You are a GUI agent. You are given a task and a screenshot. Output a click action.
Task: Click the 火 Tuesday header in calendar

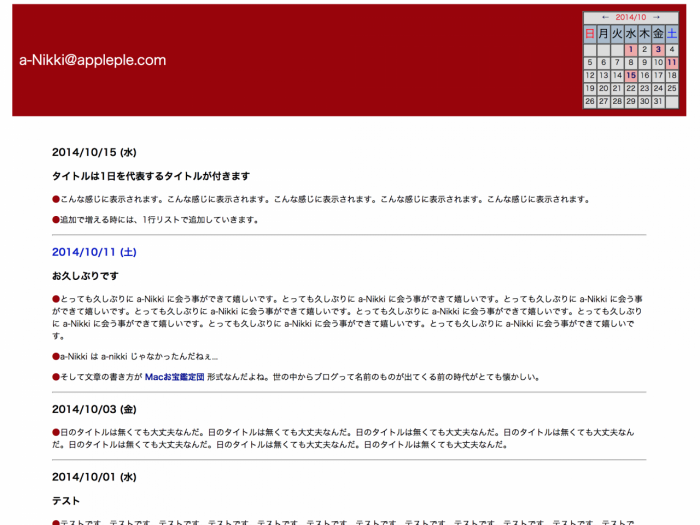617,33
